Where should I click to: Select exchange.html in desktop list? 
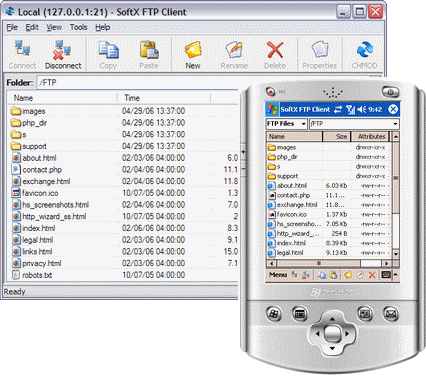pyautogui.click(x=41, y=181)
